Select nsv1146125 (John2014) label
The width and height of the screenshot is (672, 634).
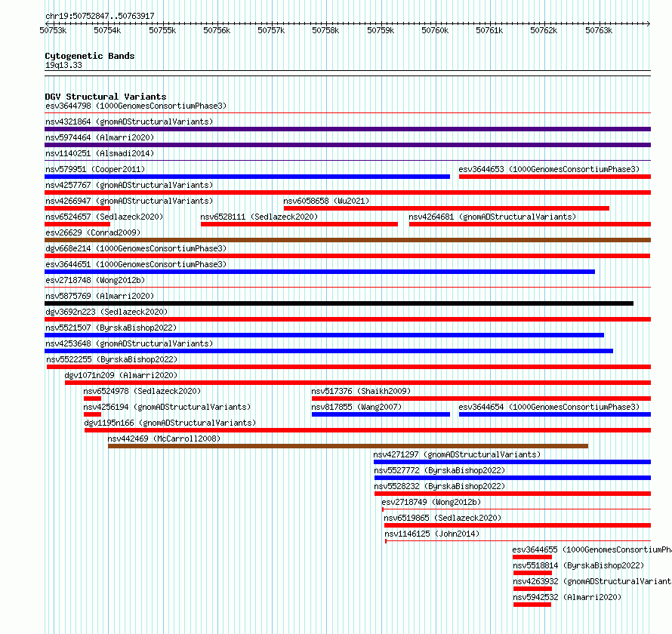point(432,534)
